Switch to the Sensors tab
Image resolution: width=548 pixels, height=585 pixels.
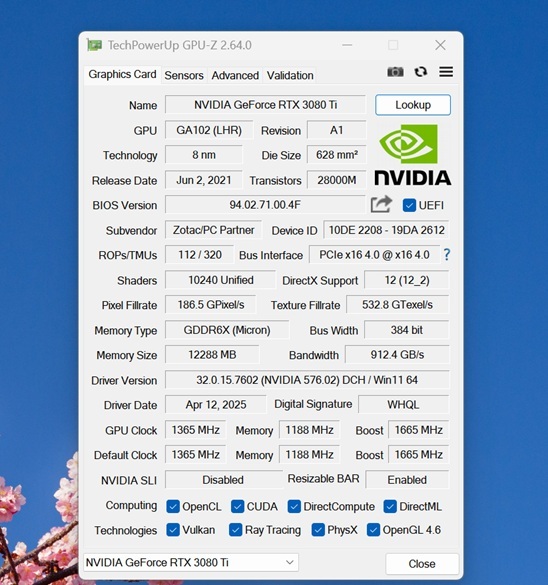pos(184,75)
